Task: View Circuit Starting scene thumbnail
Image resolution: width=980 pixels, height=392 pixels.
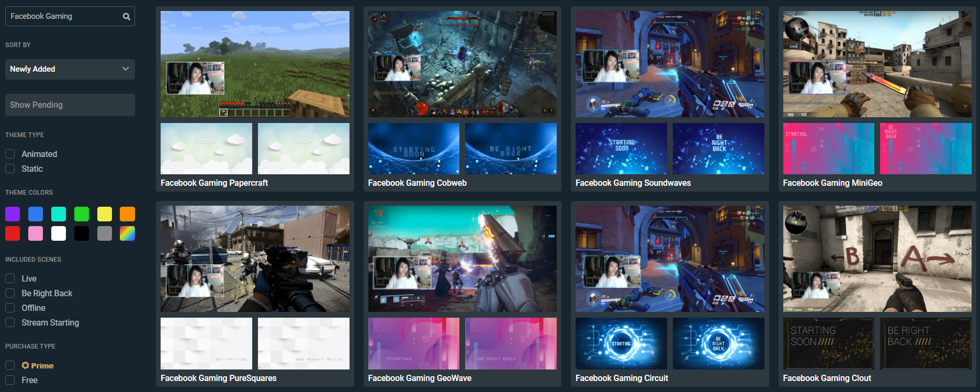Action: pos(621,343)
